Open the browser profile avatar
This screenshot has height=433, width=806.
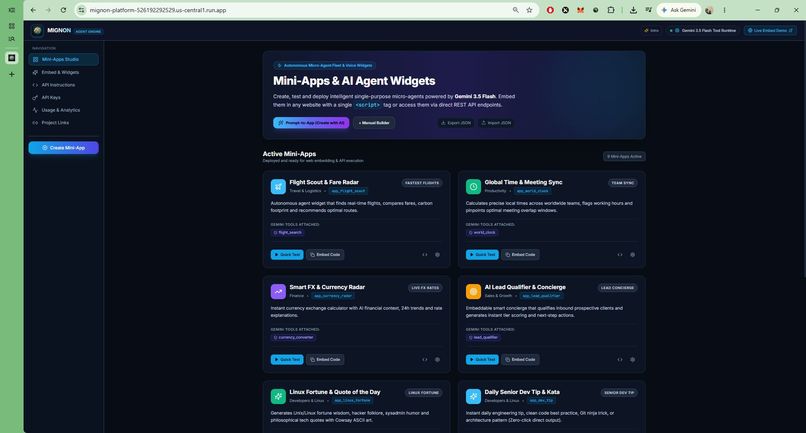click(x=709, y=10)
